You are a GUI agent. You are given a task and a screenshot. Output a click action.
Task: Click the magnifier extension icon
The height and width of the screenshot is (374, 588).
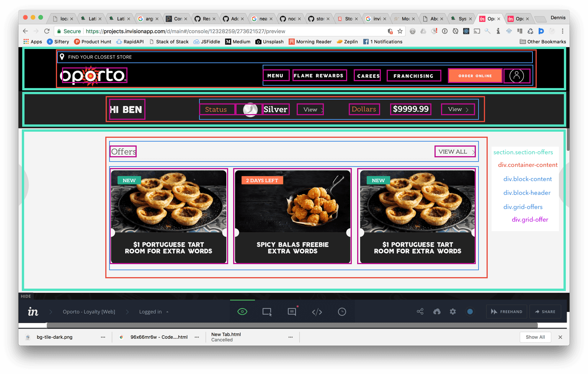tap(488, 31)
